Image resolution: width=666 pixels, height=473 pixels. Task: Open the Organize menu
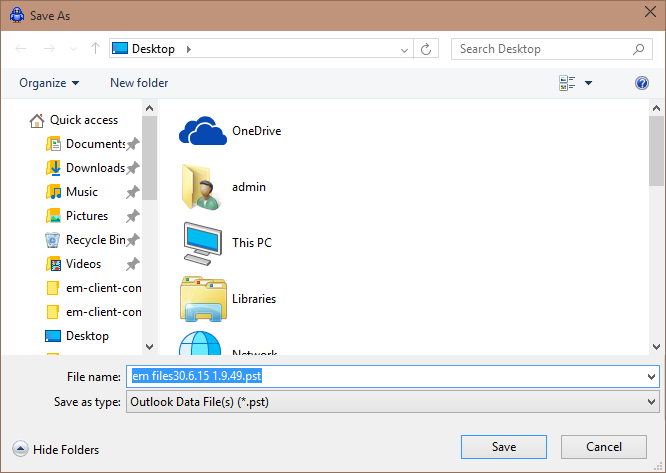pos(49,83)
